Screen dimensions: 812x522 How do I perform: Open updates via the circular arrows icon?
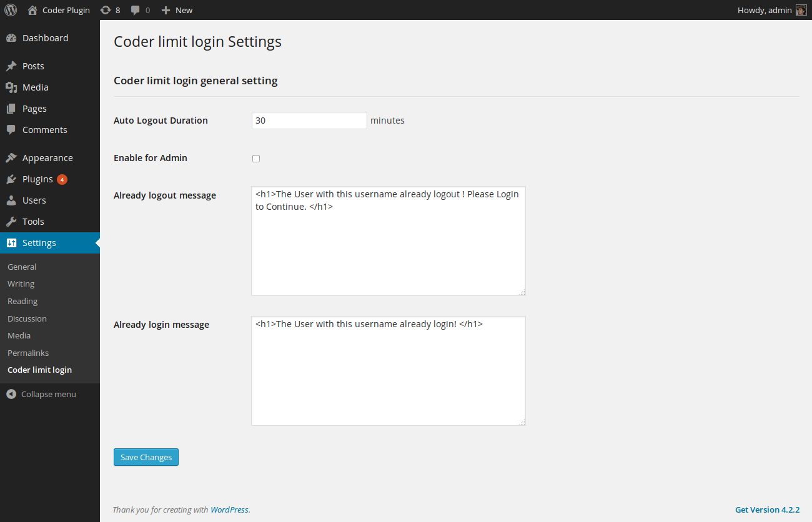(x=106, y=10)
